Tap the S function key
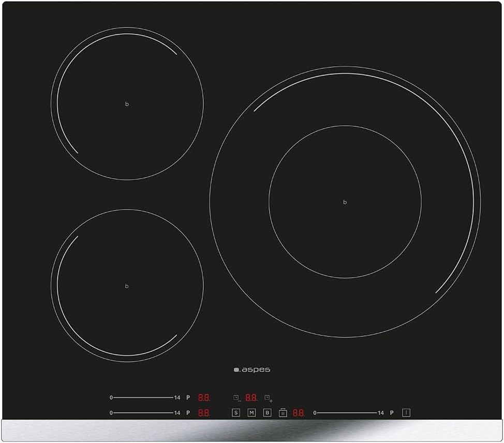Image resolution: width=504 pixels, height=443 pixels. click(236, 412)
